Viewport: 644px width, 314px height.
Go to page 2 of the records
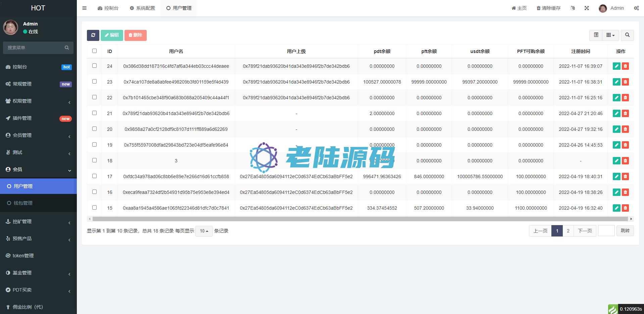pyautogui.click(x=568, y=231)
